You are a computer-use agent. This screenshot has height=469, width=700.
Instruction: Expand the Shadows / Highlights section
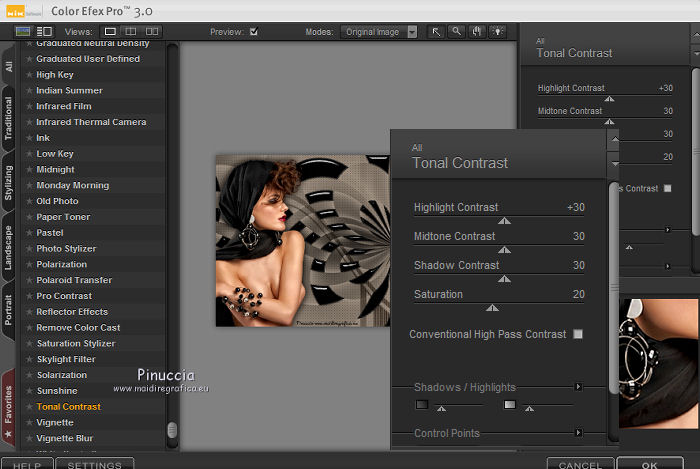[579, 386]
